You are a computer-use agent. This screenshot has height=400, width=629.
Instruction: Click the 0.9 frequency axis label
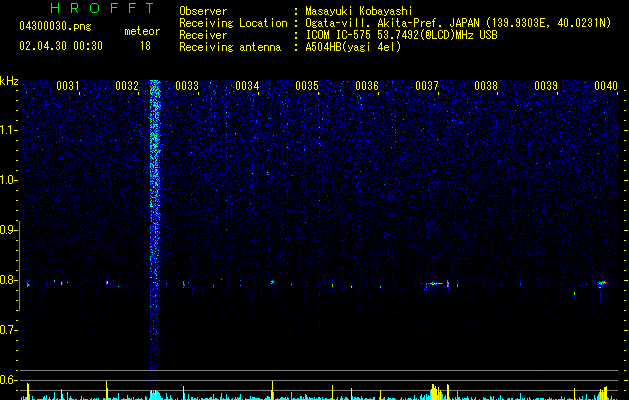click(x=8, y=230)
